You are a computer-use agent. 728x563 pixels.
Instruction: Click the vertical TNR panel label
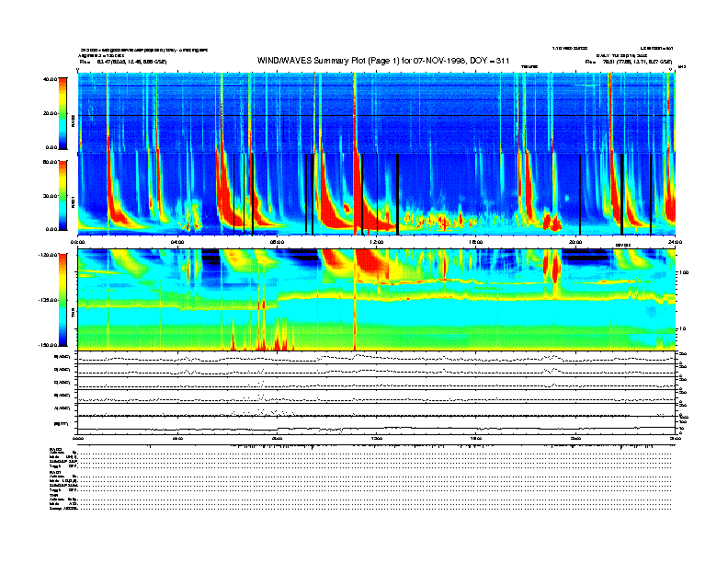(73, 315)
